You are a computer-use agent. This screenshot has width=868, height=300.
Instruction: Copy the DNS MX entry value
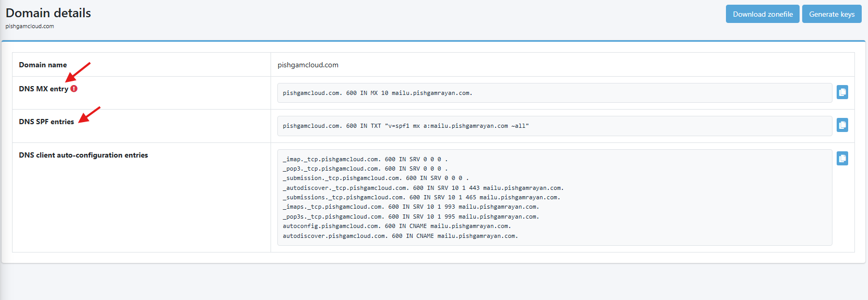(842, 92)
